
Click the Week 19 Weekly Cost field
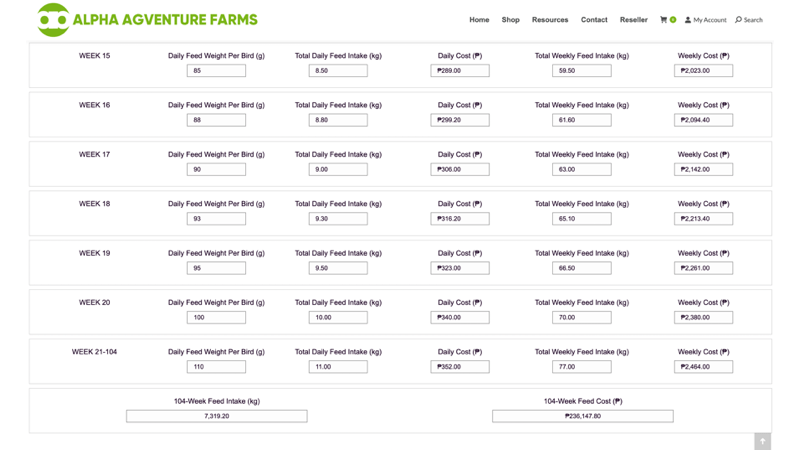click(704, 268)
